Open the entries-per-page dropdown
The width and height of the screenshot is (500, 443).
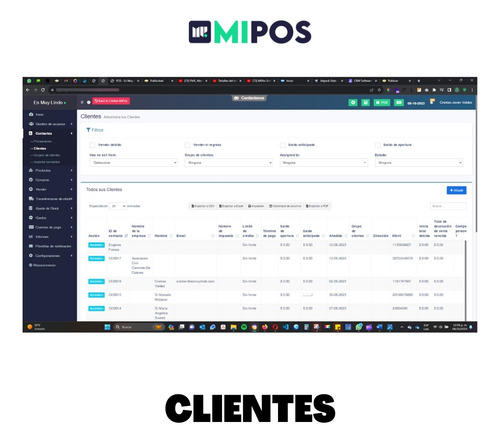[118, 206]
